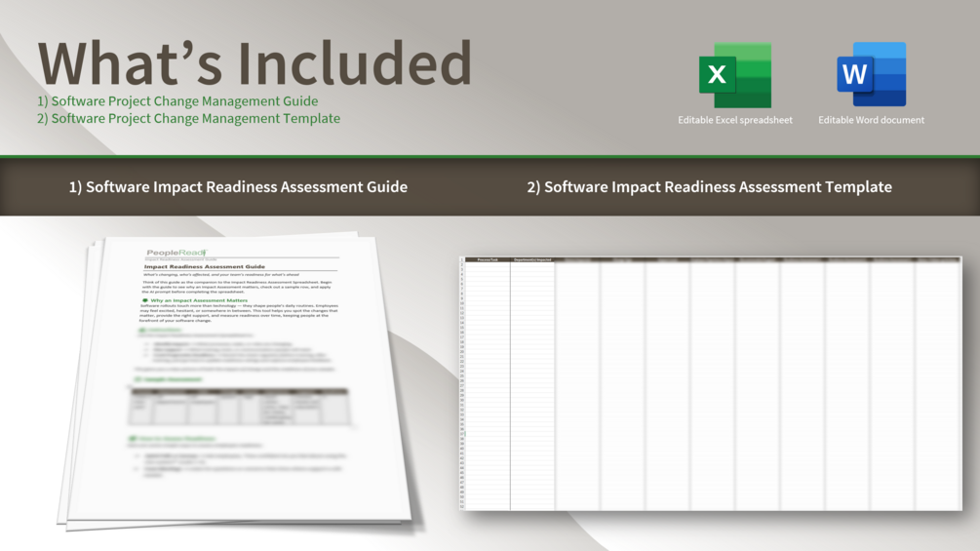Select 'Software Project Change Management Template' line
Screen dimensions: 980x551
[x=189, y=119]
